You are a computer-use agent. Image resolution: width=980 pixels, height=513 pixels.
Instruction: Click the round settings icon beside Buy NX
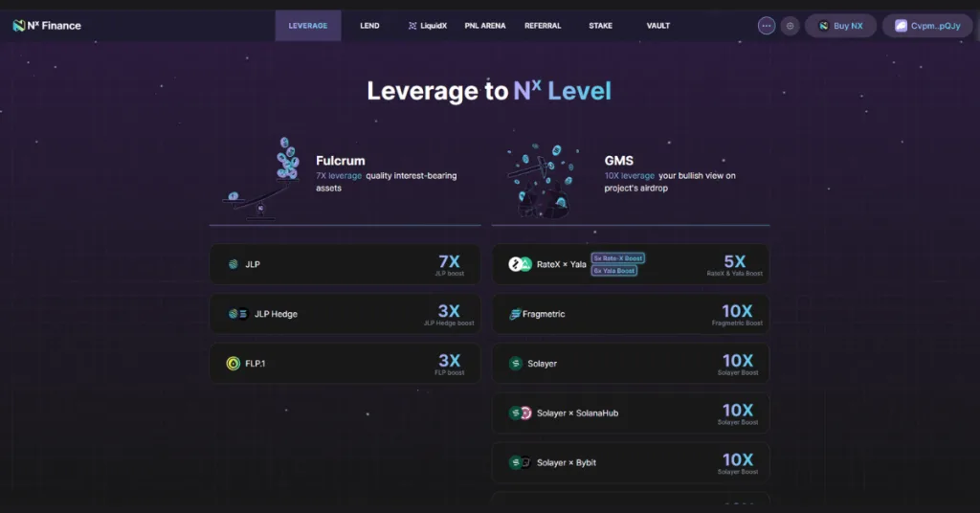tap(790, 26)
